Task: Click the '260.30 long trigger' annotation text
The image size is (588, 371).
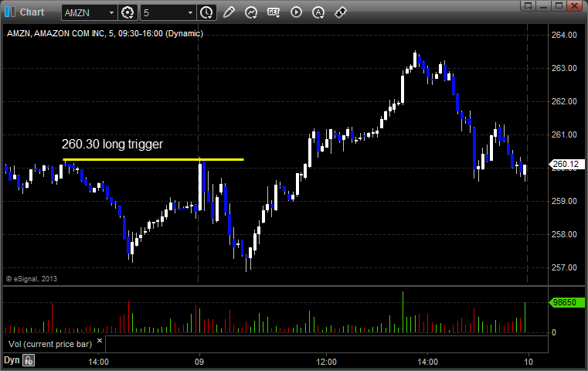Action: [112, 144]
